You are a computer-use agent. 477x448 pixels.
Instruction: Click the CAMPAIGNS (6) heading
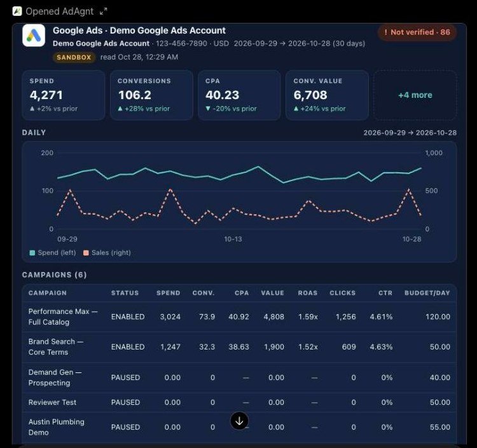pyautogui.click(x=55, y=275)
